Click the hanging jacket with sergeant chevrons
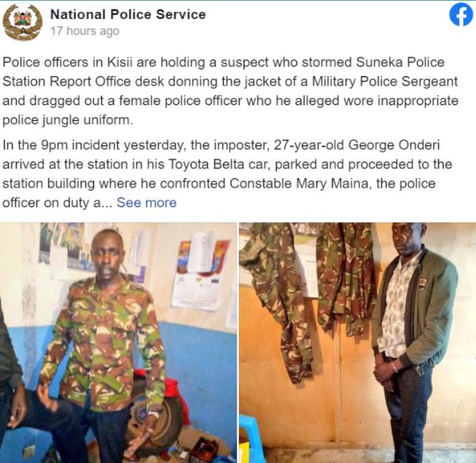The width and height of the screenshot is (476, 463). tap(346, 279)
